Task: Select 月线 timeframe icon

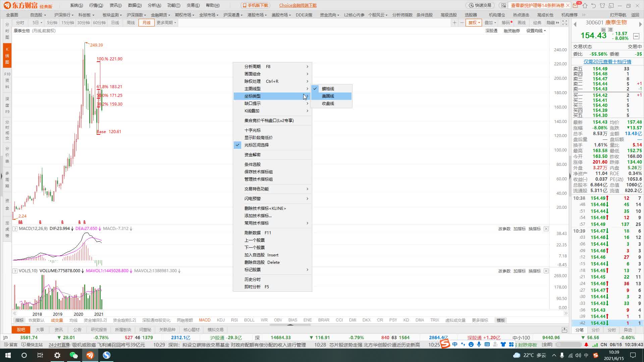Action: point(145,22)
